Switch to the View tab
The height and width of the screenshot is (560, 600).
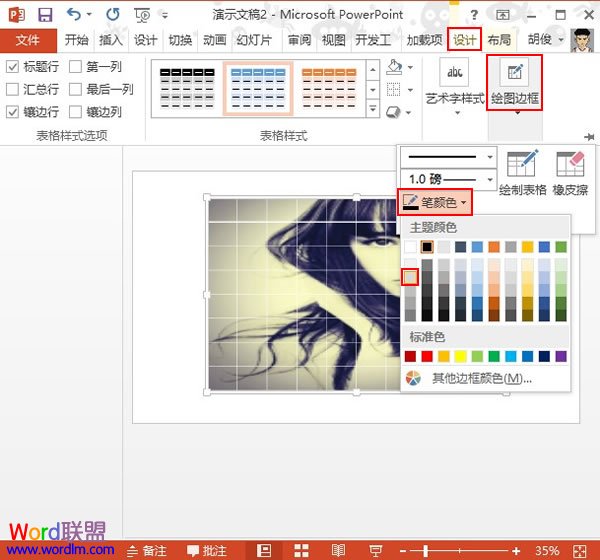pos(333,40)
